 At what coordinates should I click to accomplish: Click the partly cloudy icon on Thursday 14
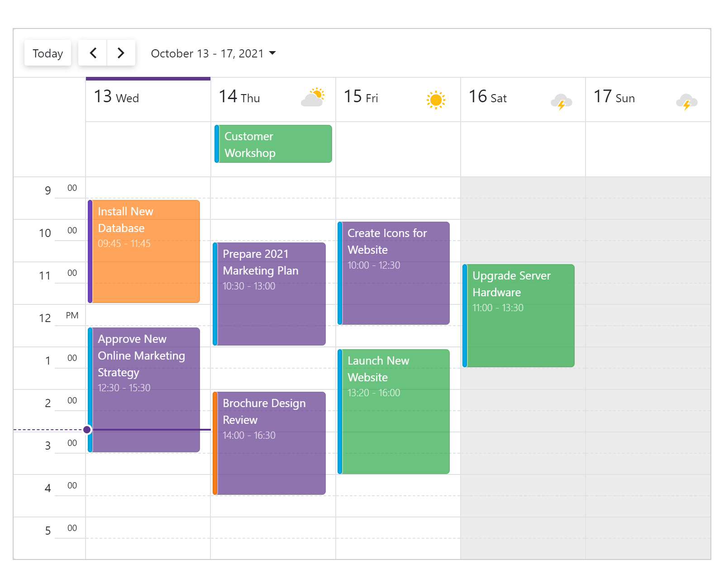pos(313,98)
